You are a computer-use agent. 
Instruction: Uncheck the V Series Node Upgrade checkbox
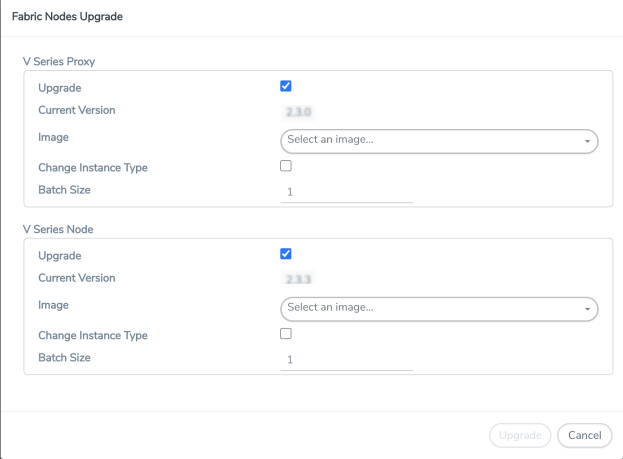pos(286,254)
